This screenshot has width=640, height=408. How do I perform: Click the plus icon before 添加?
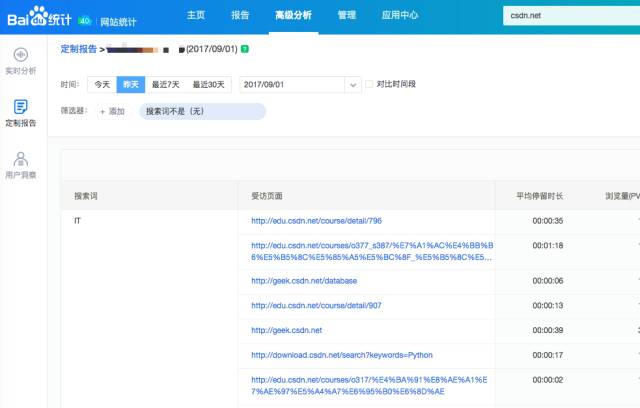[102, 111]
